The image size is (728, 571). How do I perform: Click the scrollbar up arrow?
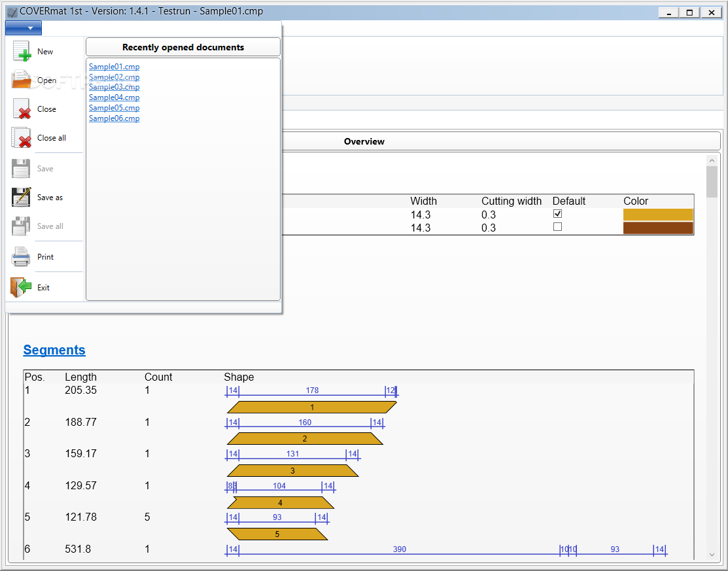[x=712, y=161]
